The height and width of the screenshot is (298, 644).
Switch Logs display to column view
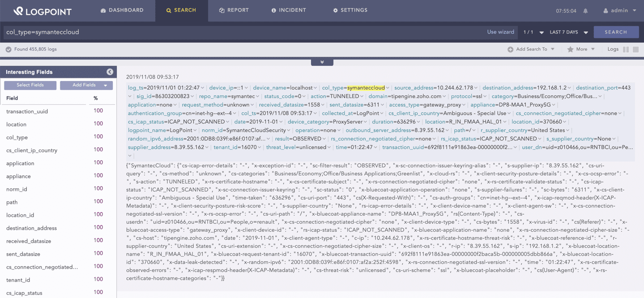pyautogui.click(x=626, y=49)
